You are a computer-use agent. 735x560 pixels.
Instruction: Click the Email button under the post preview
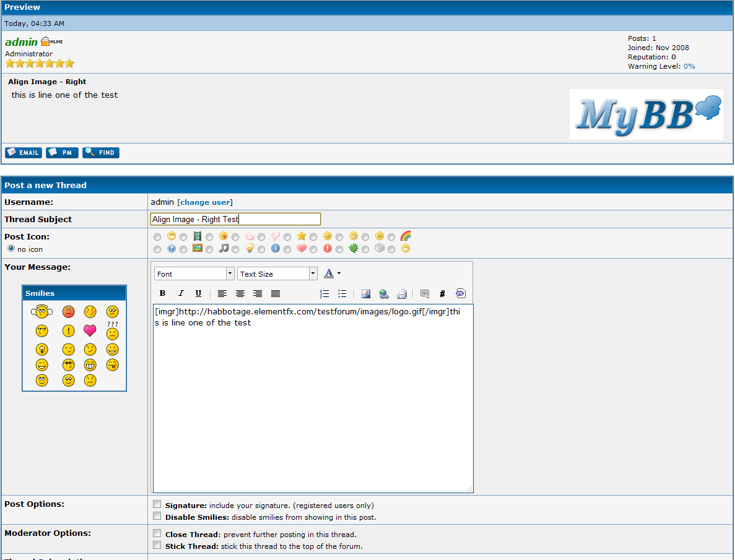pos(24,153)
